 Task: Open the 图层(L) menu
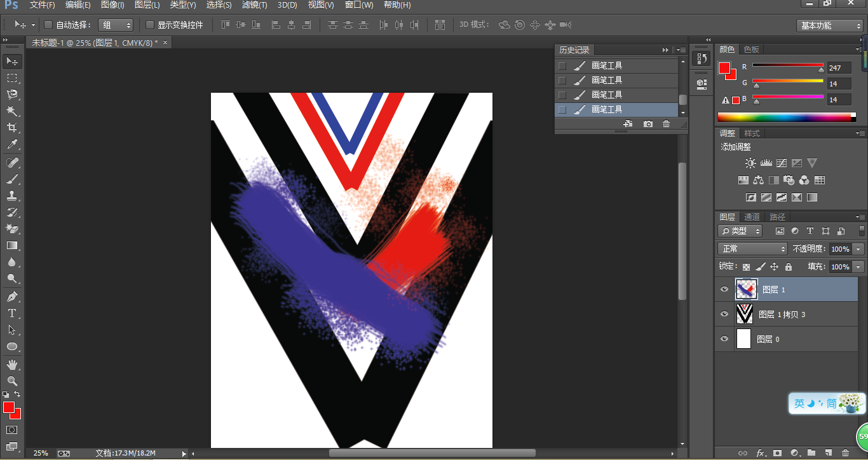[147, 5]
